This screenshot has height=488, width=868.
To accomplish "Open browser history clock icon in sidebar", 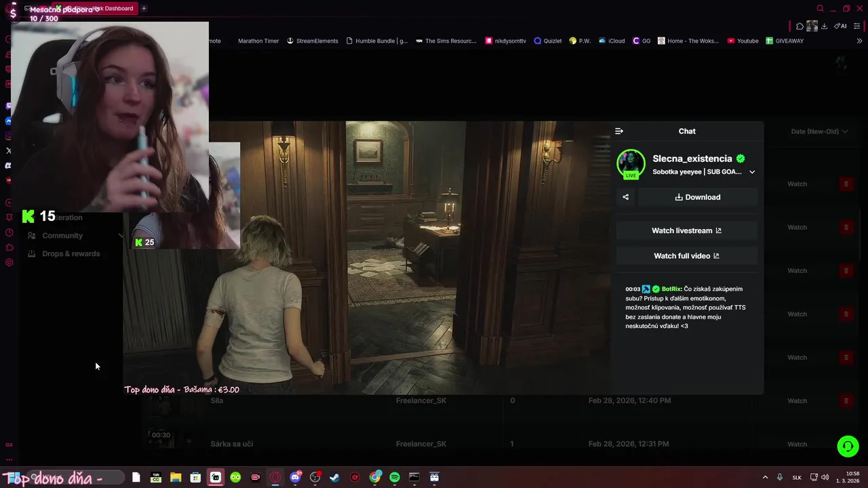I will tap(9, 232).
